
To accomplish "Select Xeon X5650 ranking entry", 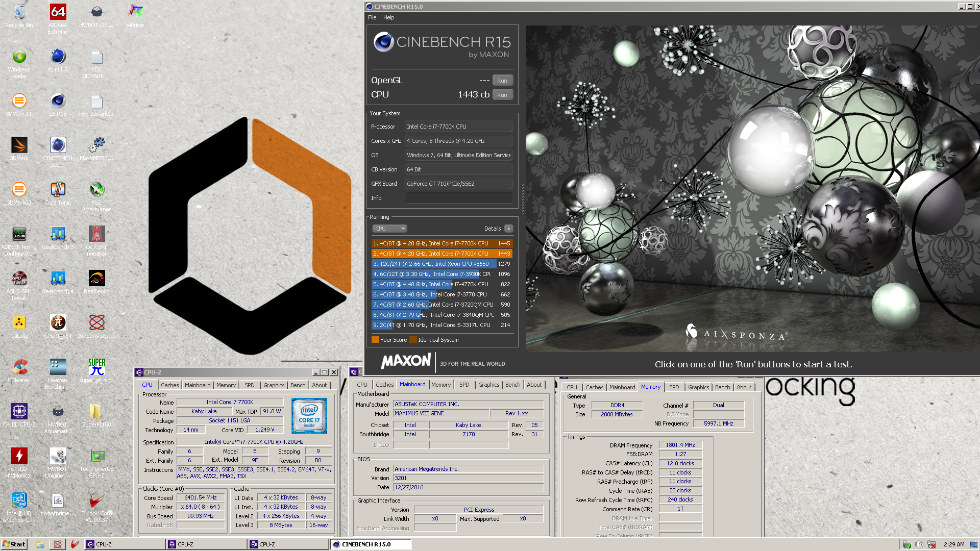I will tap(442, 264).
